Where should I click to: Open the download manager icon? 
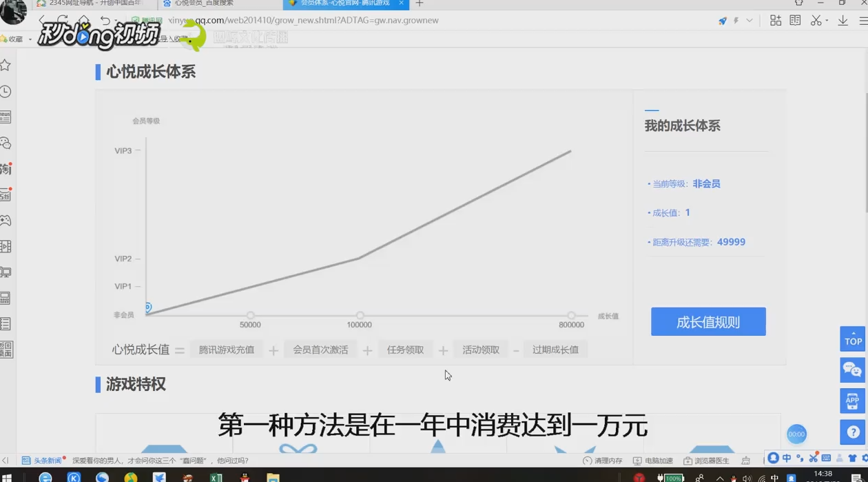843,20
